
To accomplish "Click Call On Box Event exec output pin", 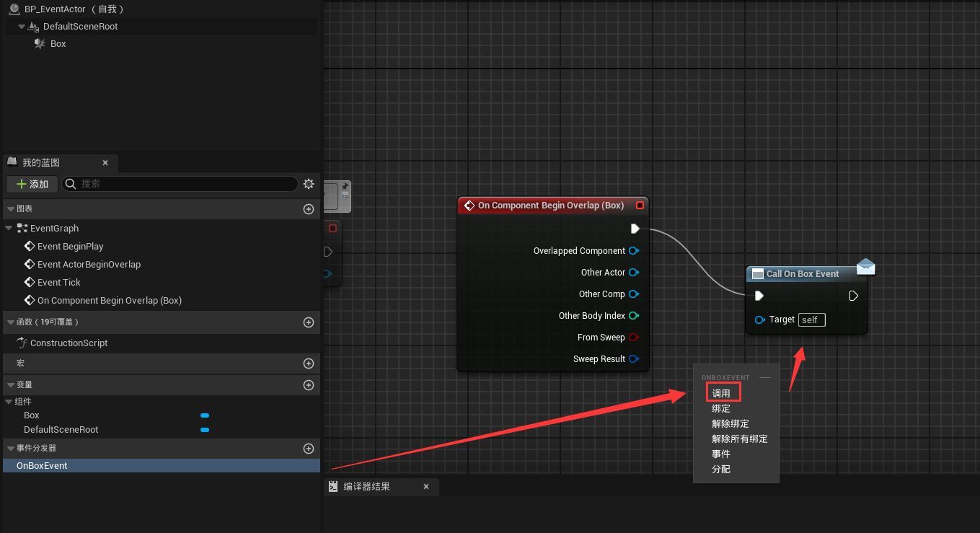I will (853, 296).
